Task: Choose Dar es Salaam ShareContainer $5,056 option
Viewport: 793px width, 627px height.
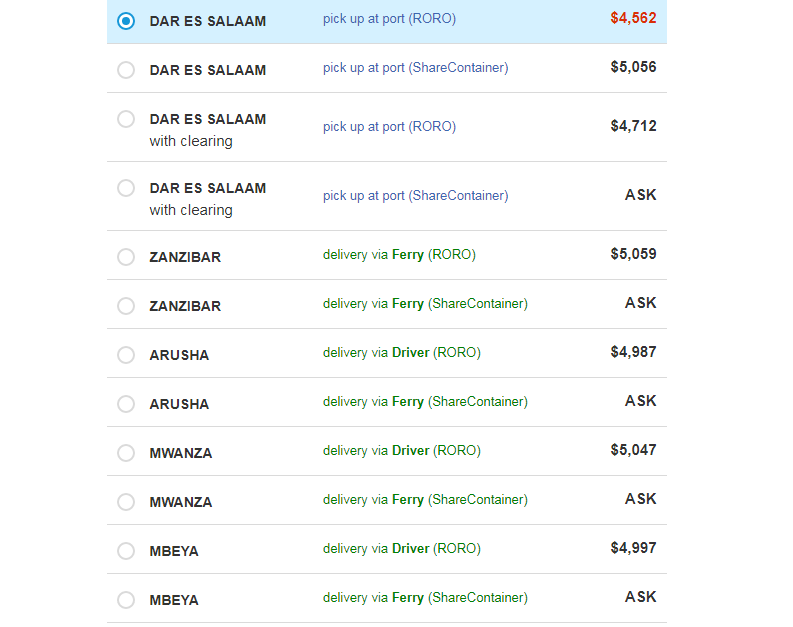Action: pyautogui.click(x=126, y=70)
